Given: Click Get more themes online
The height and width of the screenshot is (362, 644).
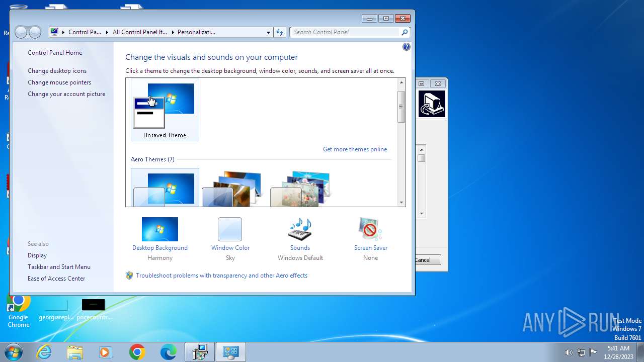Looking at the screenshot, I should (355, 149).
